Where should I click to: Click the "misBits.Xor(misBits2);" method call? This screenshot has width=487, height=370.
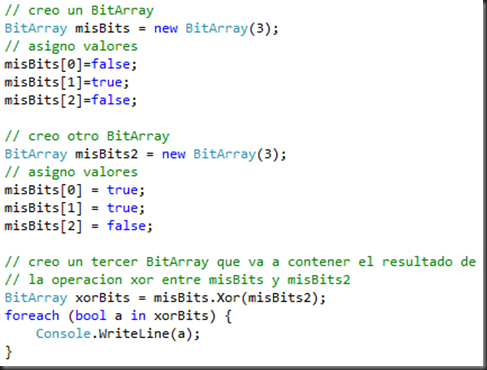coord(240,298)
